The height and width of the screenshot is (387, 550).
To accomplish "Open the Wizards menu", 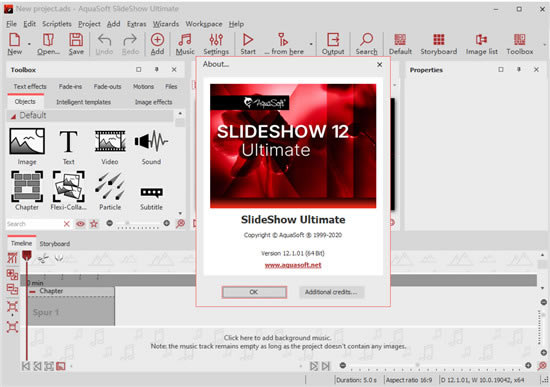I will point(166,24).
